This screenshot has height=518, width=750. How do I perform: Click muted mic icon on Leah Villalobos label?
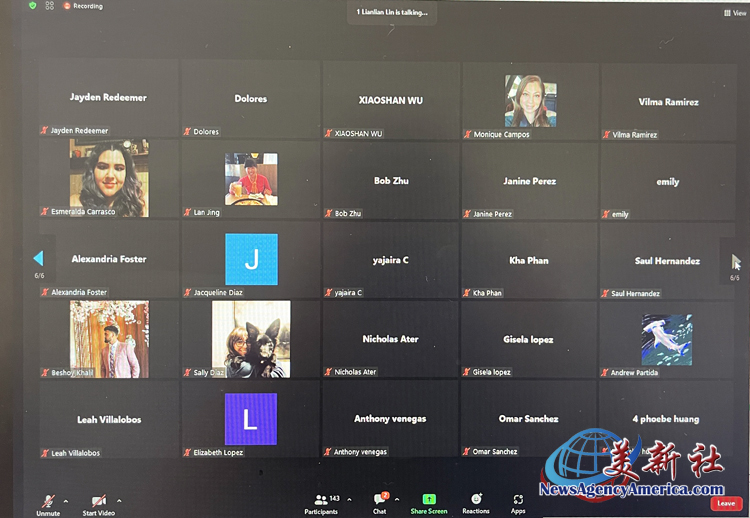pyautogui.click(x=45, y=453)
